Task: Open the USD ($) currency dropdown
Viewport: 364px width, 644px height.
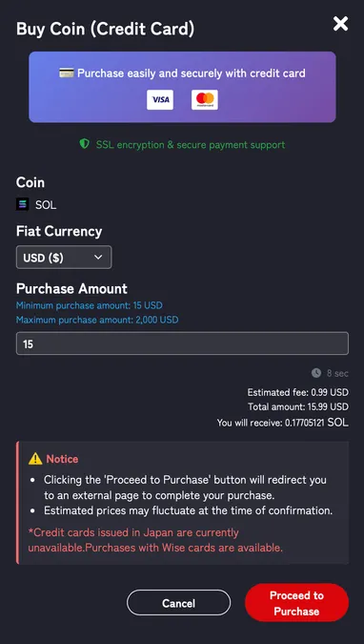Action: click(x=64, y=257)
